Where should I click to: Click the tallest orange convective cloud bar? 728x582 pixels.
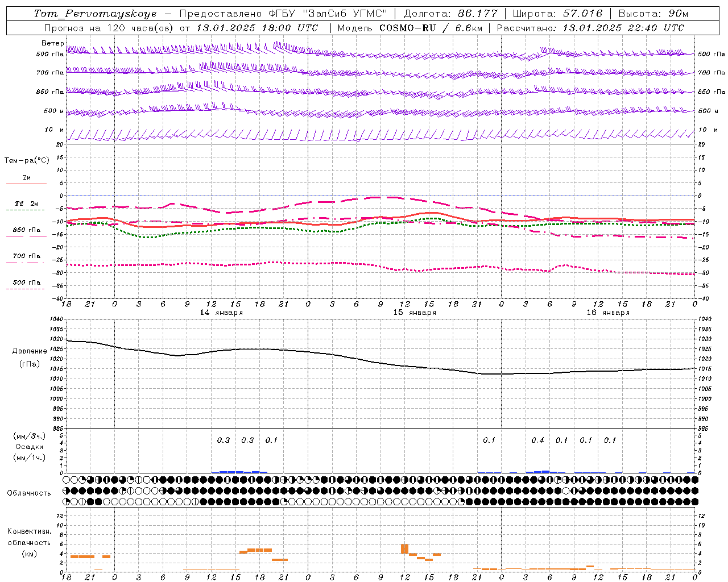(x=405, y=548)
